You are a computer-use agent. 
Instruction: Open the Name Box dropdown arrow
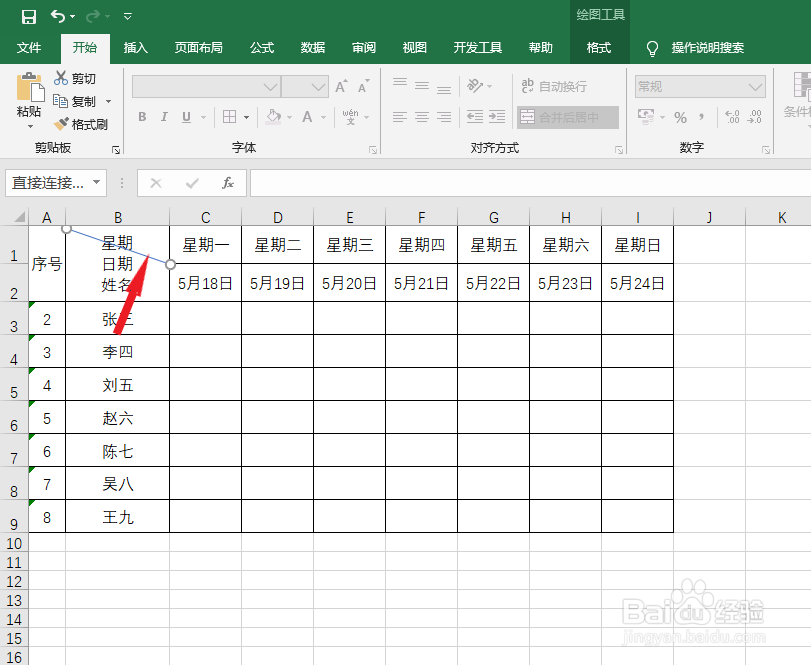click(x=97, y=183)
